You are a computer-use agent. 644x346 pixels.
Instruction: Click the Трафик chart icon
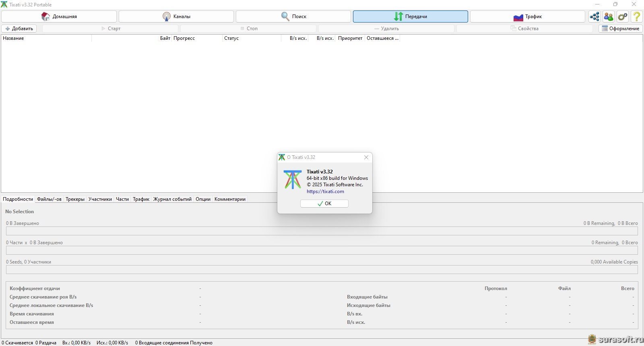pyautogui.click(x=518, y=17)
